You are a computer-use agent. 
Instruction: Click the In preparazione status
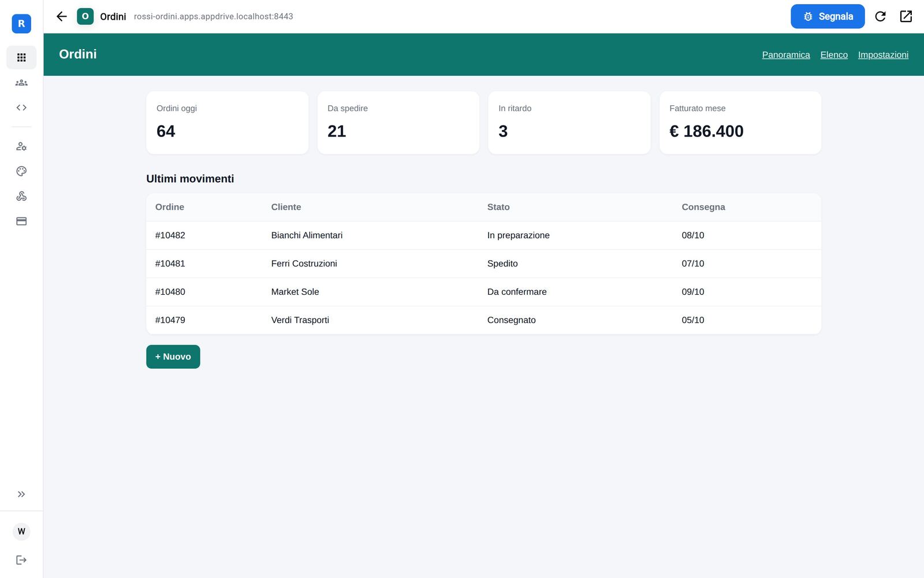519,235
